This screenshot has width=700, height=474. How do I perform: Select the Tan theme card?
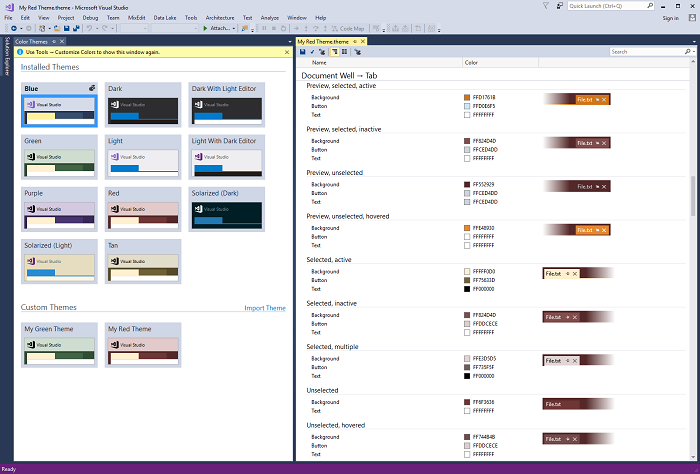pyautogui.click(x=143, y=261)
